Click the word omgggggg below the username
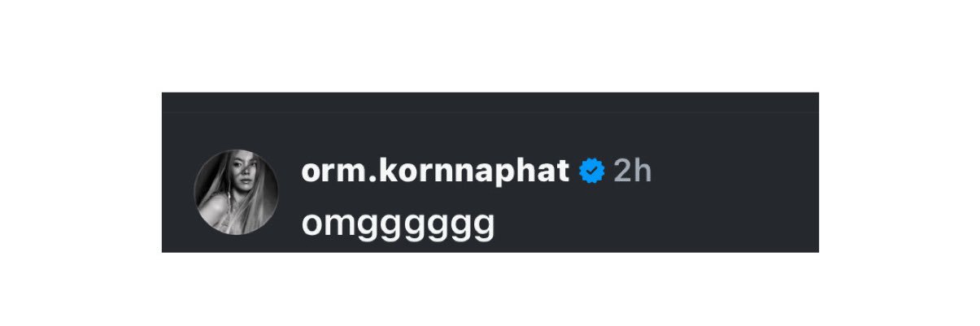This screenshot has width=980, height=326. click(398, 224)
